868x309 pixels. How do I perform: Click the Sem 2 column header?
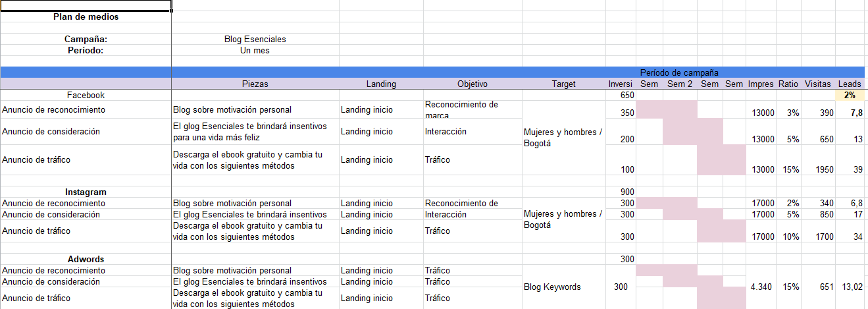pos(680,84)
